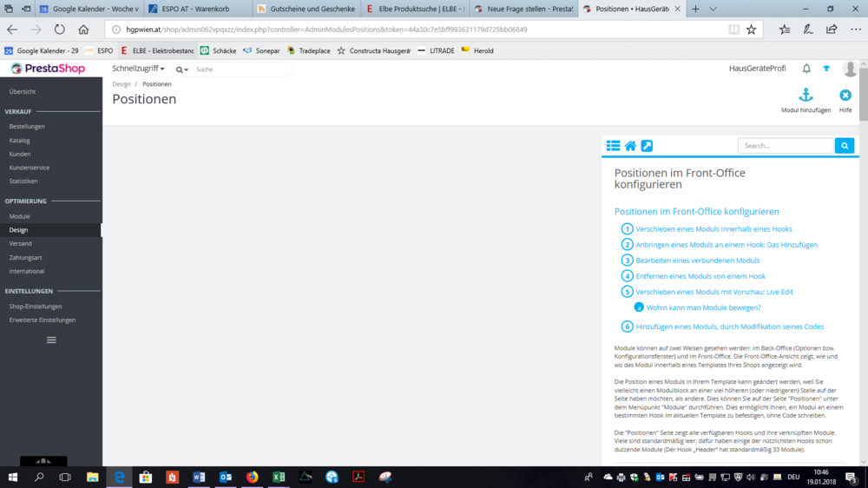The image size is (868, 488).
Task: Open Kunden in sidebar
Action: [20, 154]
